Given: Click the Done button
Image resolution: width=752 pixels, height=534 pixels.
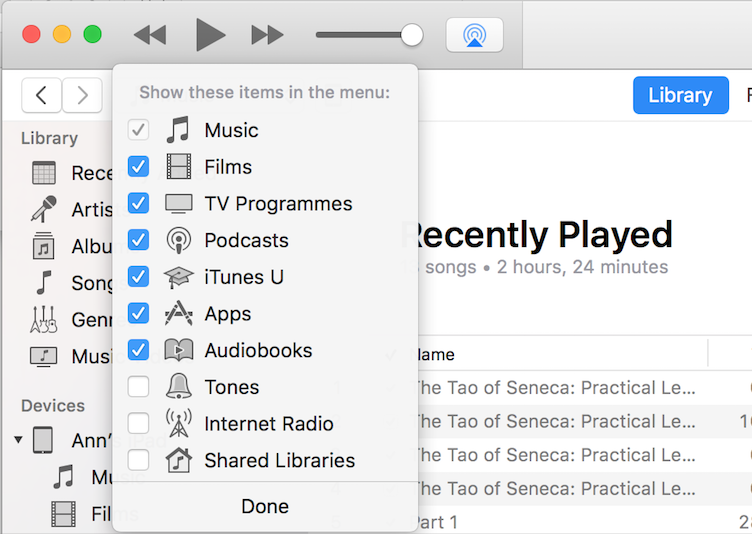Looking at the screenshot, I should 265,507.
